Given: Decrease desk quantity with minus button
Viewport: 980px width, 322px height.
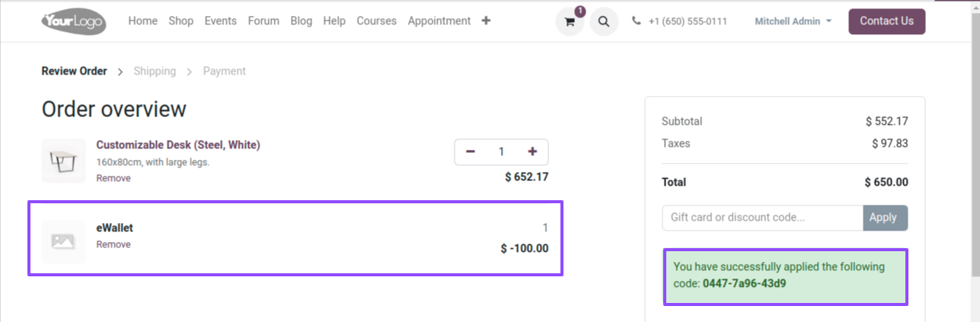Looking at the screenshot, I should click(x=471, y=151).
